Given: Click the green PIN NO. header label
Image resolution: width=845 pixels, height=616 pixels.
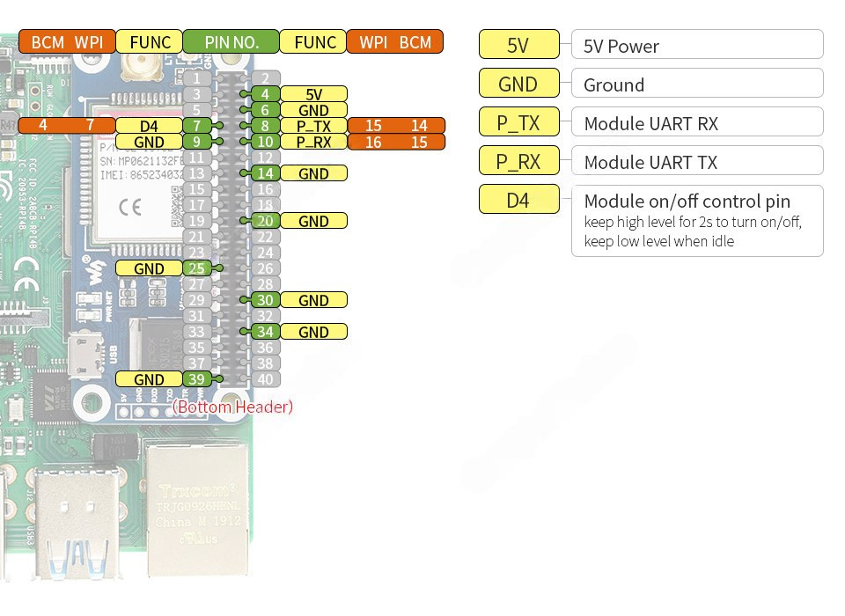Looking at the screenshot, I should coord(231,41).
